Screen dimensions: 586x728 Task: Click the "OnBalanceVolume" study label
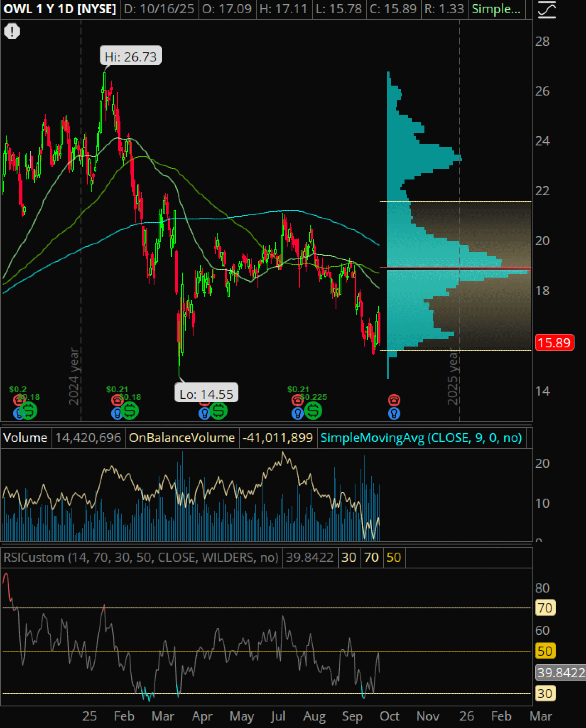click(x=182, y=438)
